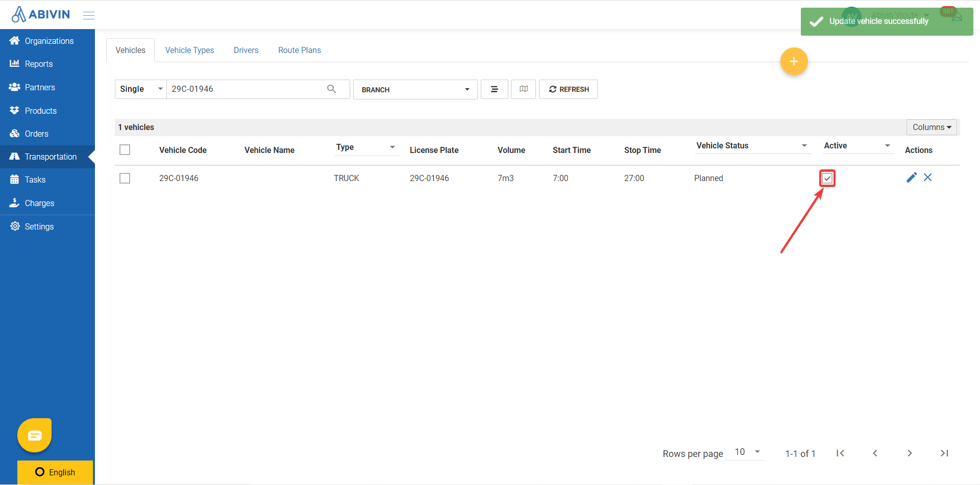Open the Columns dropdown
This screenshot has height=485, width=980.
tap(932, 127)
